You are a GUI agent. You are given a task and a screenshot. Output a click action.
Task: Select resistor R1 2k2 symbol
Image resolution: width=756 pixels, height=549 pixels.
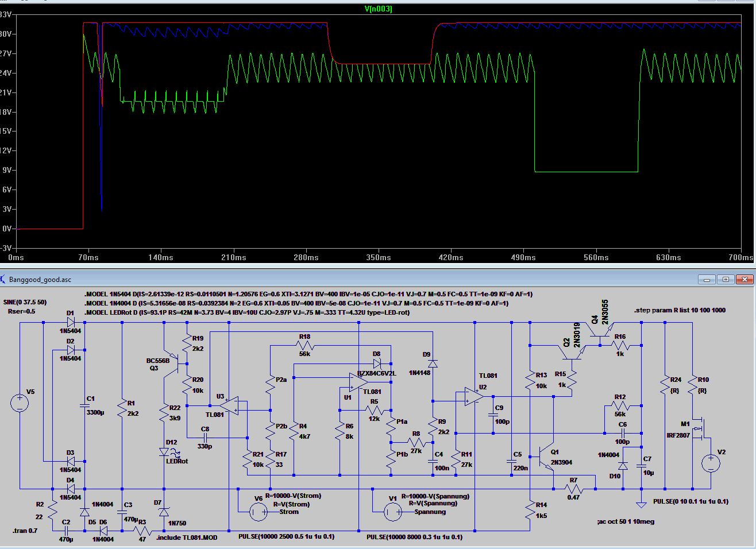pos(122,408)
